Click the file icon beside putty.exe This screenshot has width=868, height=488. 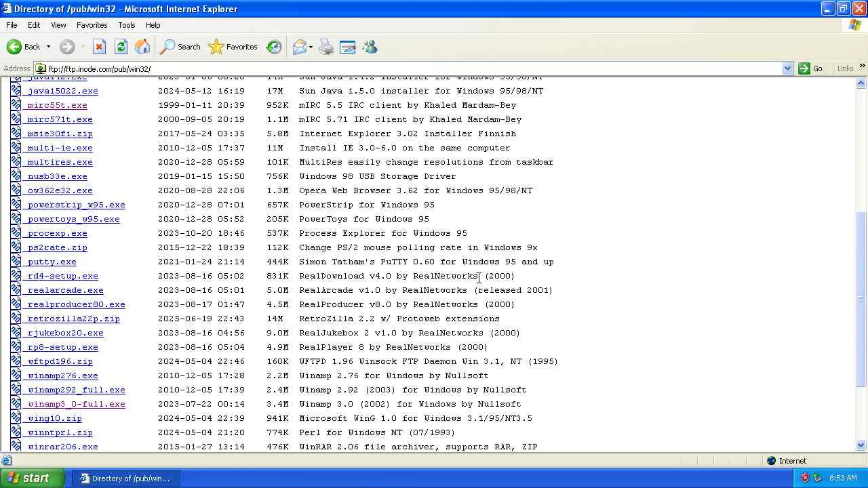(16, 262)
